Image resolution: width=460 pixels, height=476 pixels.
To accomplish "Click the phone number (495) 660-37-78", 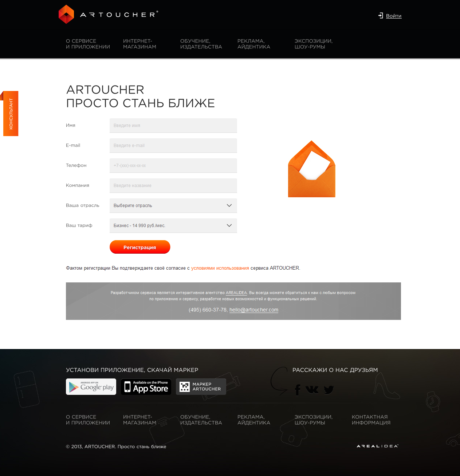I will click(x=208, y=310).
